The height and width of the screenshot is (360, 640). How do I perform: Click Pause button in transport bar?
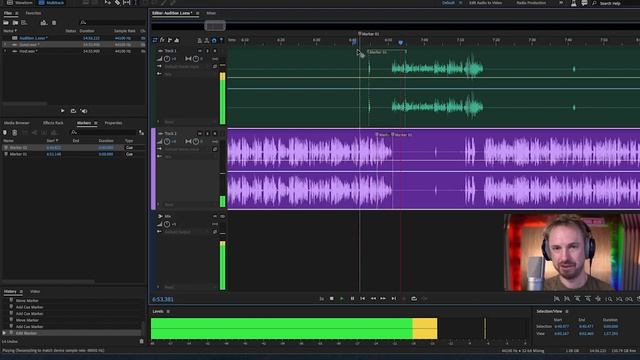click(x=352, y=298)
